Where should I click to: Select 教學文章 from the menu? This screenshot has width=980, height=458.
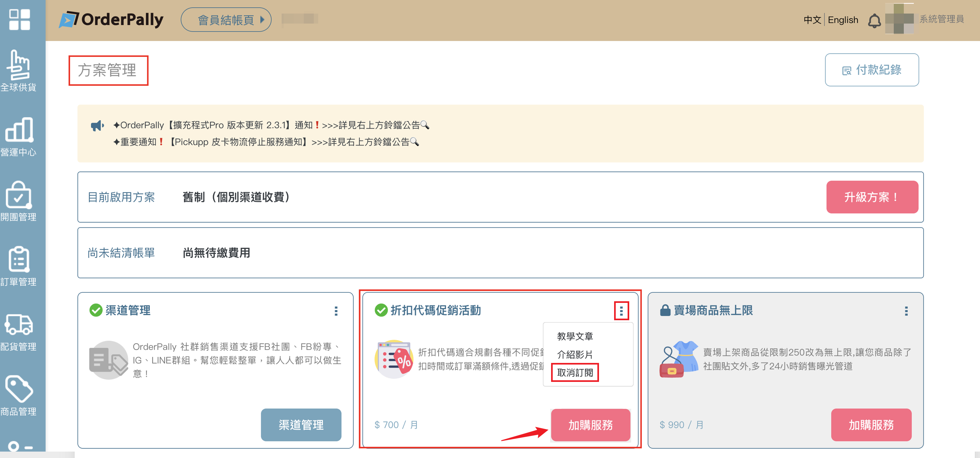click(575, 336)
